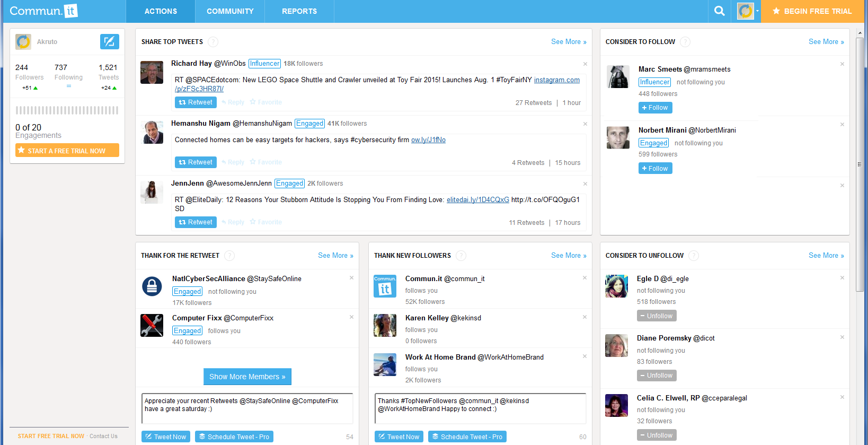The image size is (868, 445).
Task: Click Start Free Trial Now footer link
Action: pos(51,437)
